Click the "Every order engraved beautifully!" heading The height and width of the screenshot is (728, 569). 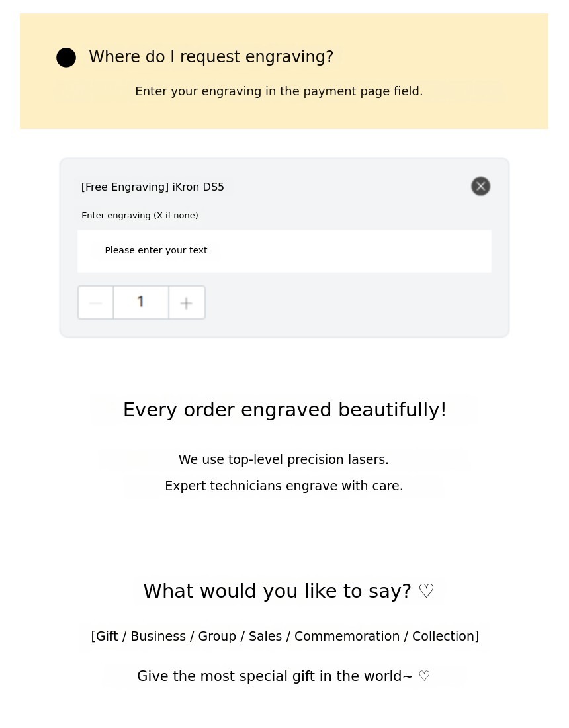(284, 410)
